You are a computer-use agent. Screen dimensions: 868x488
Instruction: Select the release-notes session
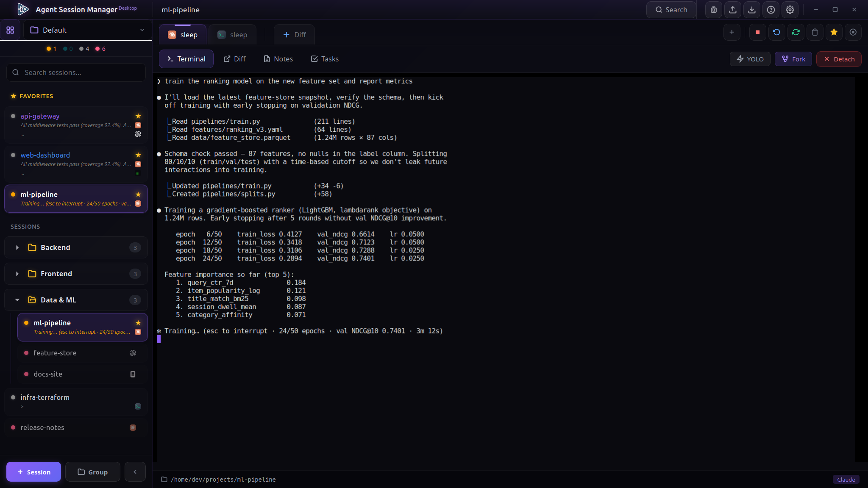point(76,427)
